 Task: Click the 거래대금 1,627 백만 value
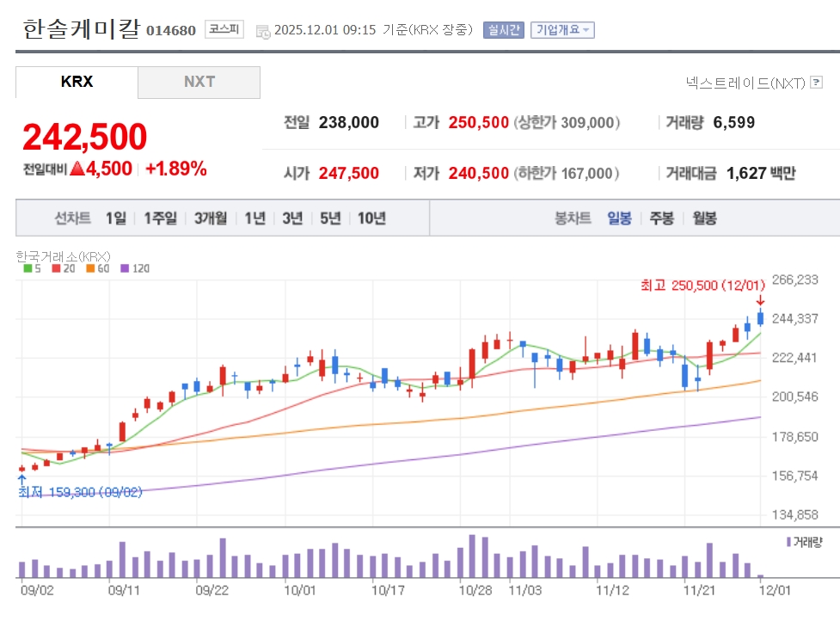click(x=761, y=173)
